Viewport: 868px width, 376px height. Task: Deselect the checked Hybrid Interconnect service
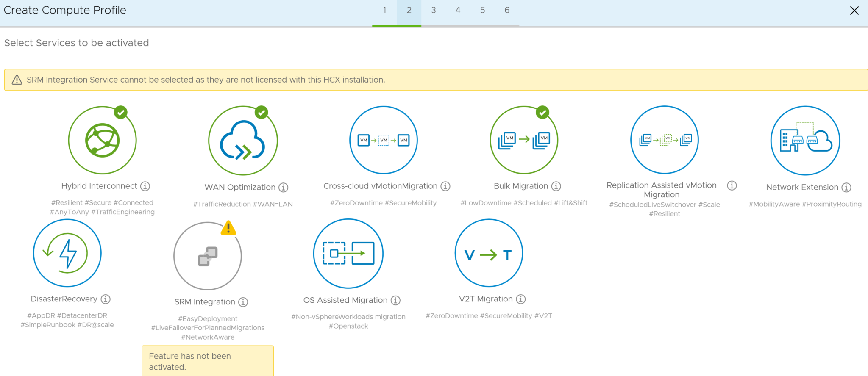click(102, 140)
